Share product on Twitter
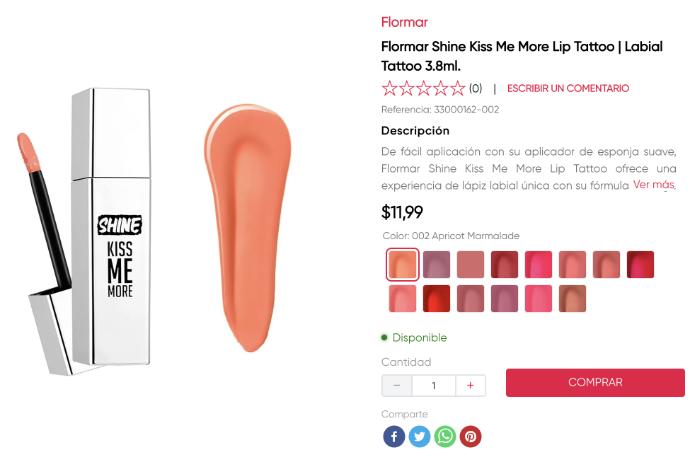The height and width of the screenshot is (462, 690). pos(420,436)
